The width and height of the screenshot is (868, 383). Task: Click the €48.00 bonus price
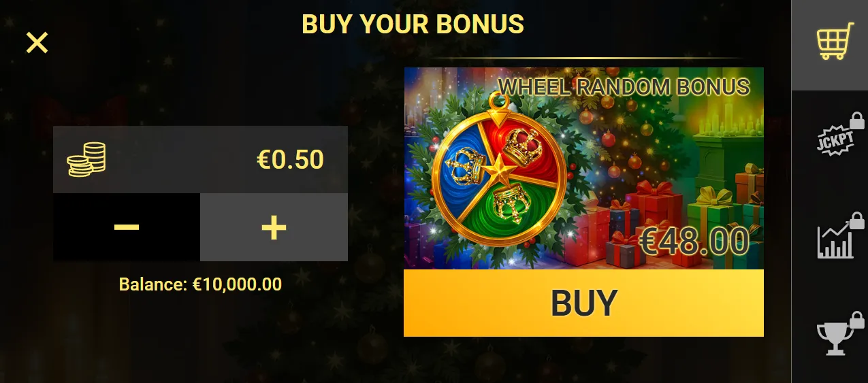pyautogui.click(x=694, y=242)
